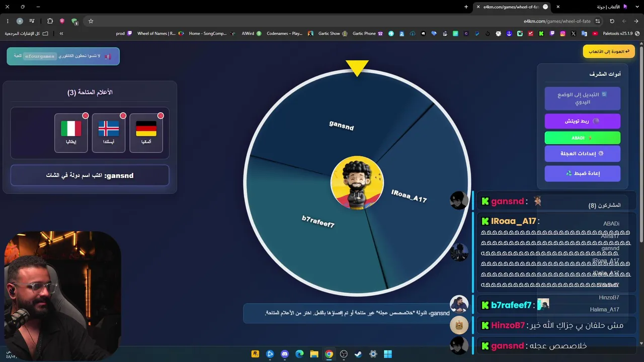Open a new browser tab
This screenshot has height=362, width=644.
466,7
